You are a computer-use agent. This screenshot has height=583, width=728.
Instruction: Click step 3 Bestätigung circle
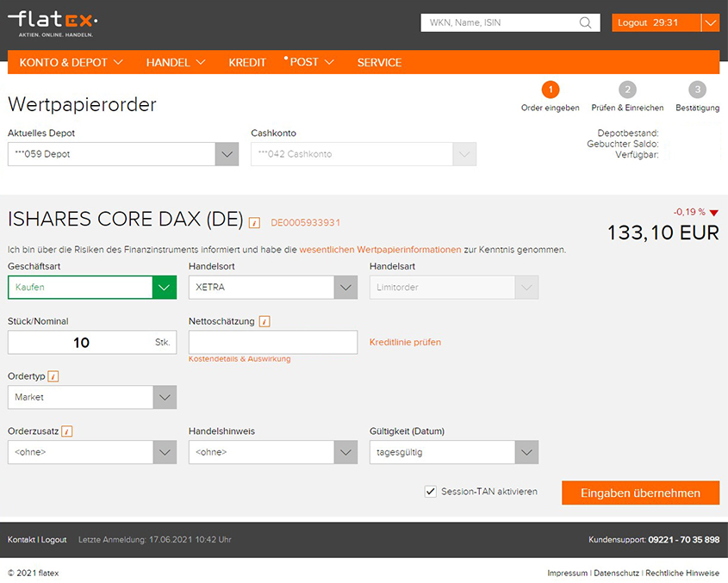[x=697, y=90]
